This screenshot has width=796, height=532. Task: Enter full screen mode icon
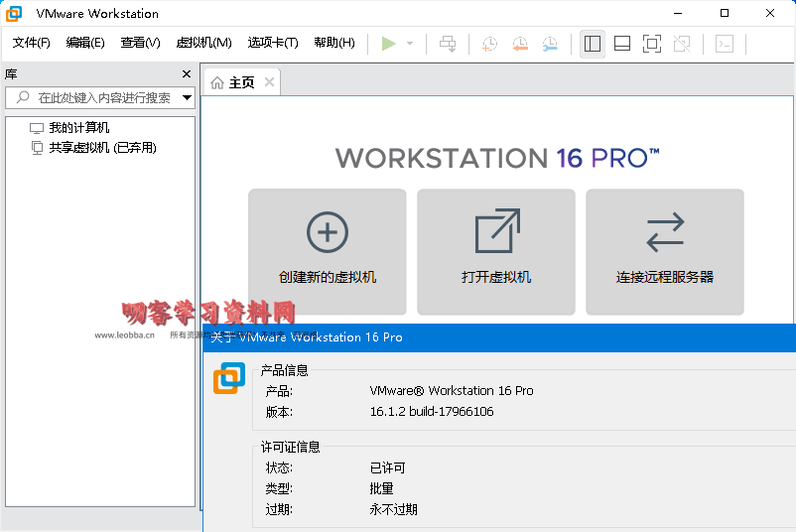point(652,44)
